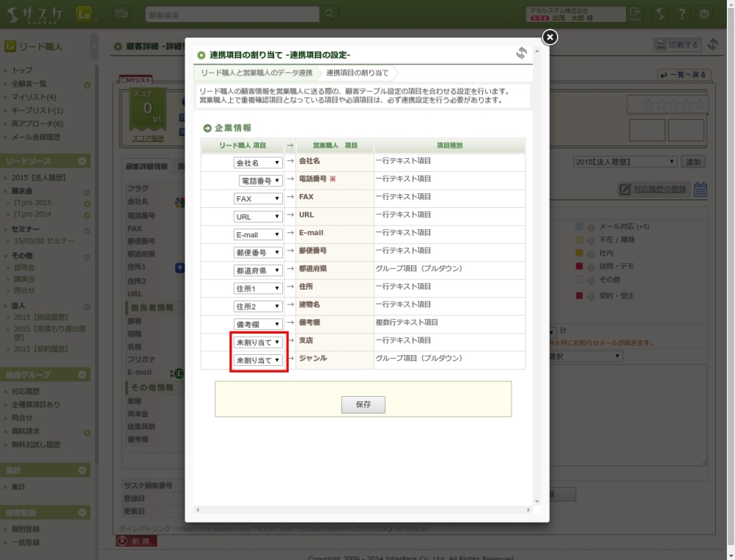This screenshot has height=560, width=735.
Task: Select the 訪問・デモ radio button
Action: [x=591, y=266]
